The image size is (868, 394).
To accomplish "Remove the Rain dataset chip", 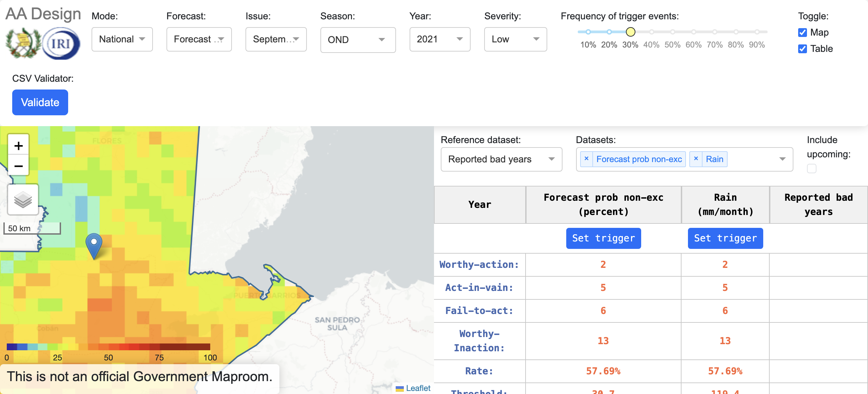I will (696, 159).
